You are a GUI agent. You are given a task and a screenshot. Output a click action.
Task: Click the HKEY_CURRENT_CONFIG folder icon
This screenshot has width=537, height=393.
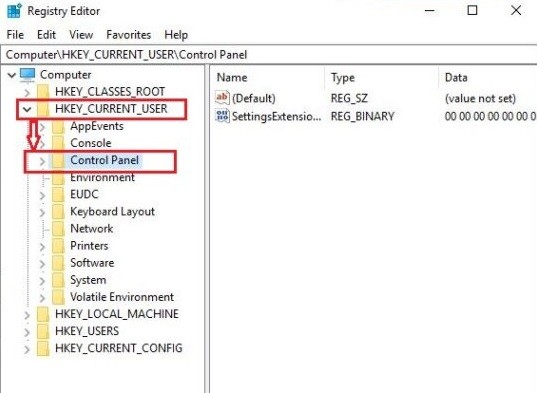(43, 348)
